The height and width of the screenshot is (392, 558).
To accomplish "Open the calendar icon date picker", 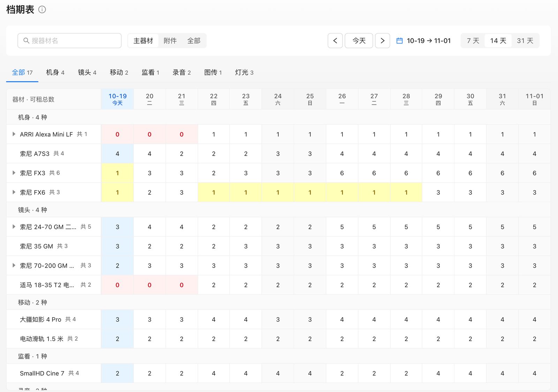I will (x=400, y=41).
